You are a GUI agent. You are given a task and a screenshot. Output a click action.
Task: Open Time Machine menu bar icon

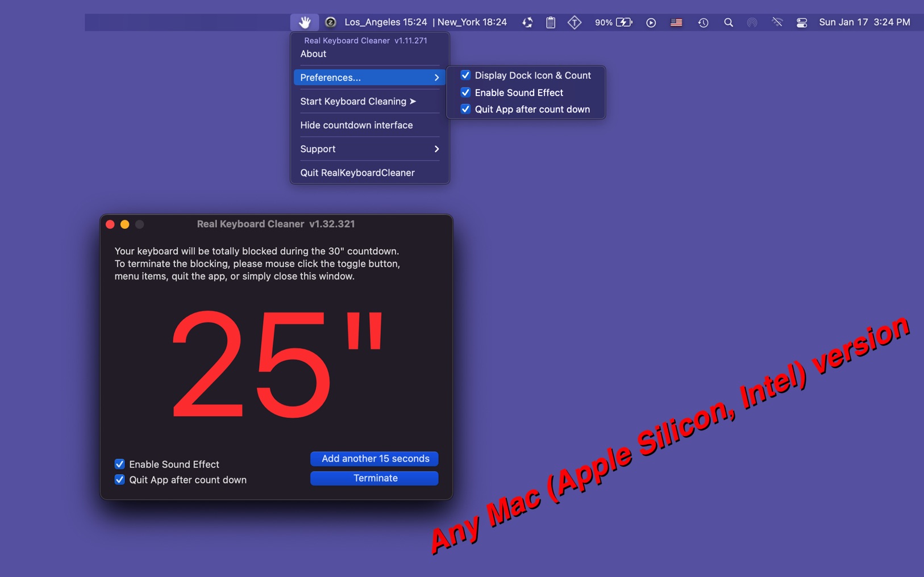point(704,23)
